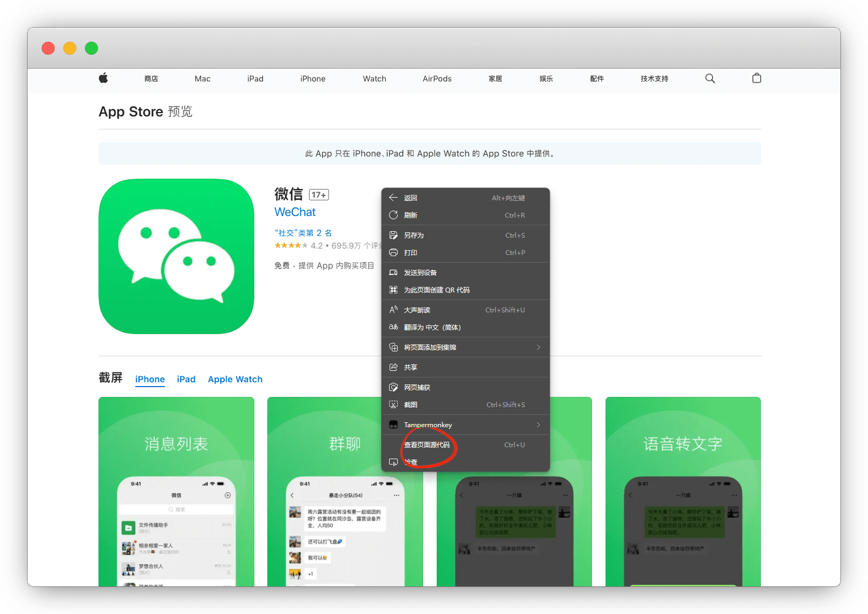The image size is (868, 614).
Task: Select 查看页面源代码 (view page source)
Action: (x=427, y=445)
